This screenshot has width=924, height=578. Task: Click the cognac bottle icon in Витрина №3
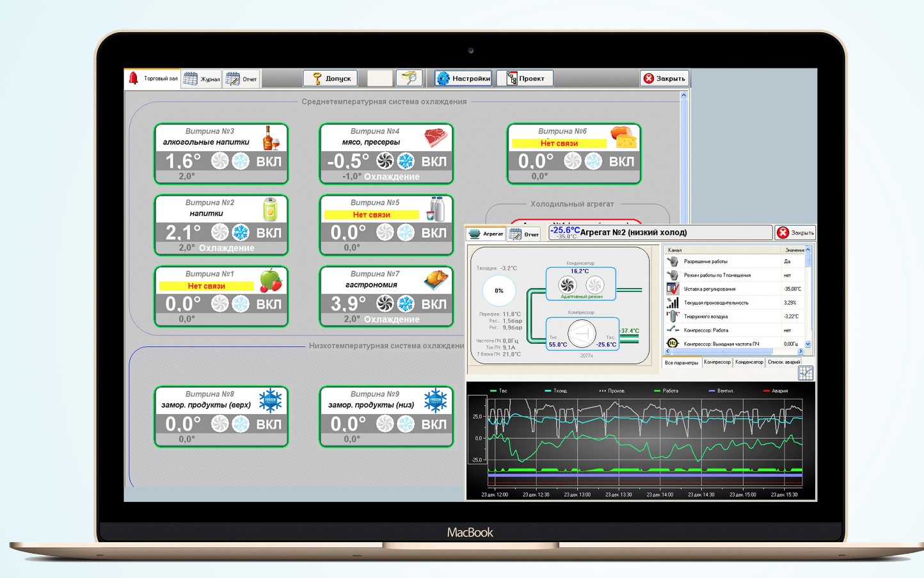coord(271,138)
